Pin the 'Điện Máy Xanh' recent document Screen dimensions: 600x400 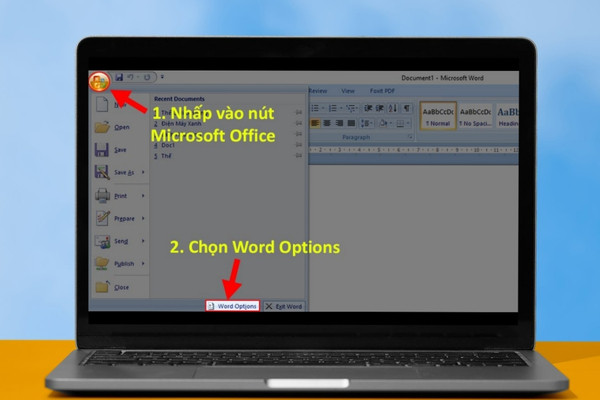coord(299,123)
